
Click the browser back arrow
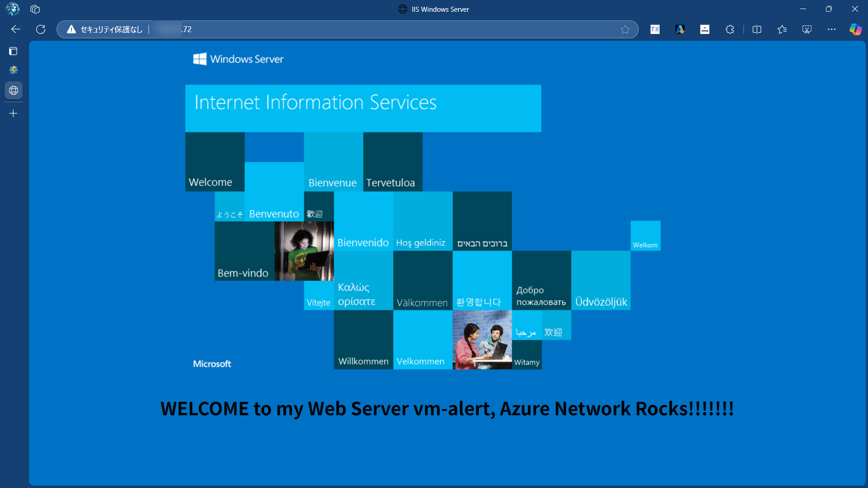(x=16, y=29)
